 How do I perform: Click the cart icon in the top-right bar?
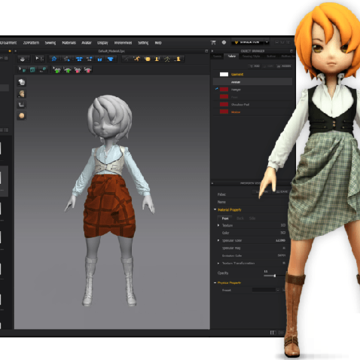point(213,43)
